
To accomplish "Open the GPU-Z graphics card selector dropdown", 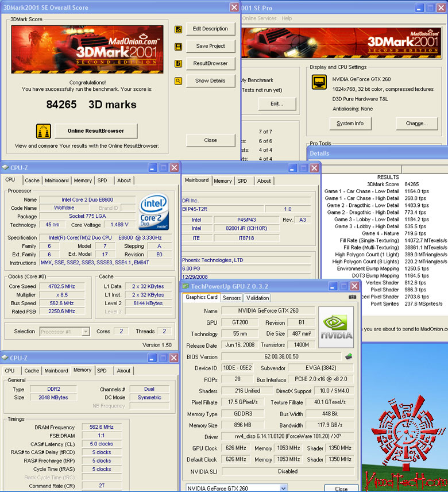I will click(283, 488).
